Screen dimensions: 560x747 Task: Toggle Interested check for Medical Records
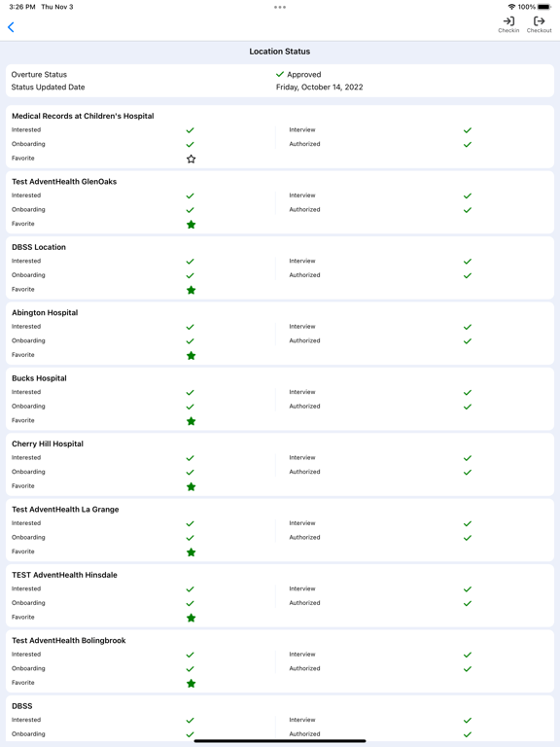pos(190,130)
